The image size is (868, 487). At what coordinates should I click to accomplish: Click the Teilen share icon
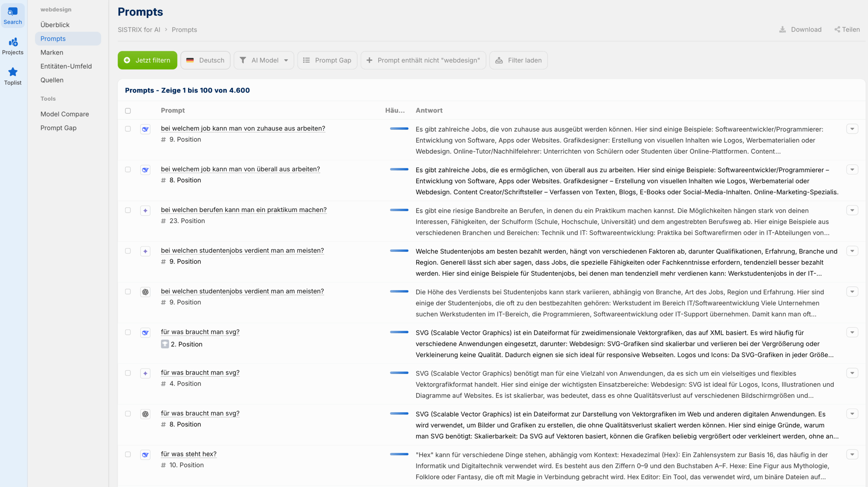tap(837, 29)
